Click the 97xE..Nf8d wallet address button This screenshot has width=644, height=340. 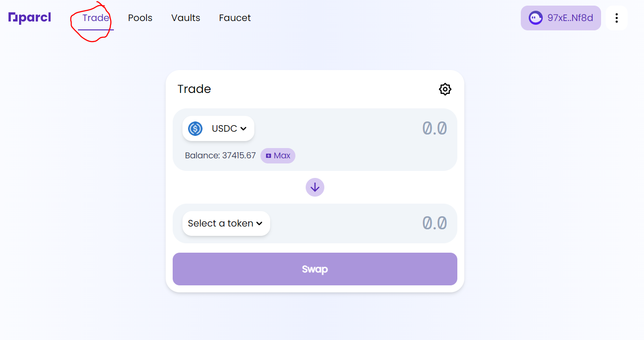pyautogui.click(x=561, y=18)
